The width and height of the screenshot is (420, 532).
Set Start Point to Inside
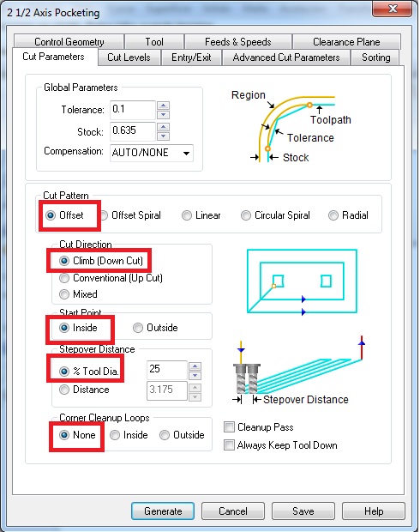click(x=78, y=328)
